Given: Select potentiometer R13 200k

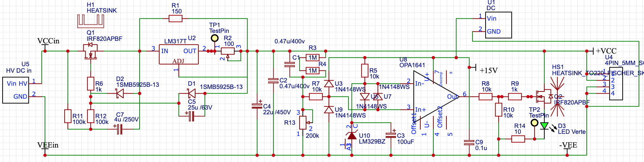Looking at the screenshot, I should click(x=304, y=122).
